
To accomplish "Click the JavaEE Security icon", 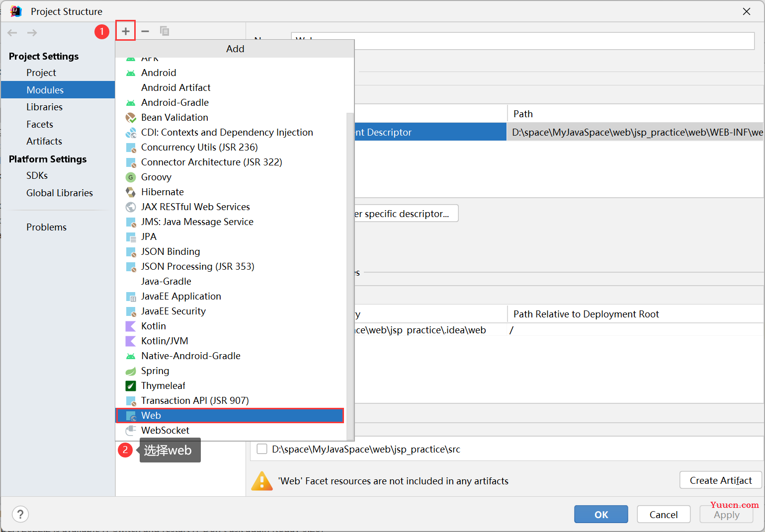I will point(131,311).
